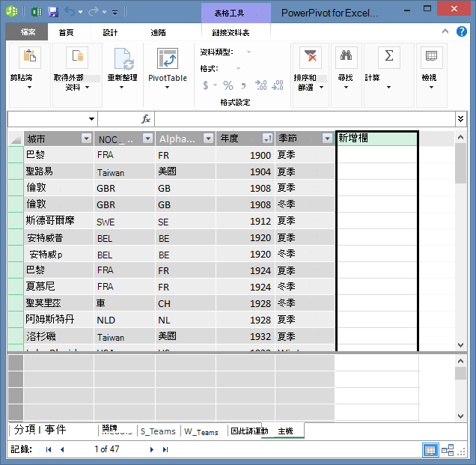The image size is (476, 465).
Task: Click the View (檢視) icon
Action: [x=431, y=57]
